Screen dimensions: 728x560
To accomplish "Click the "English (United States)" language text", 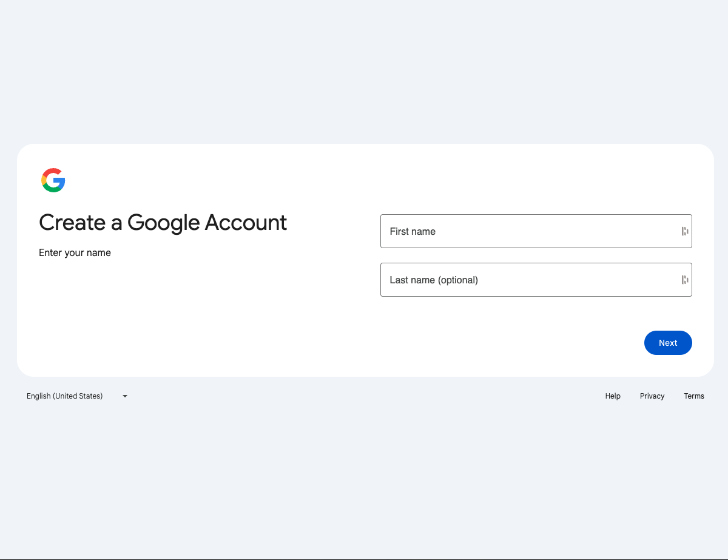I will (x=65, y=396).
